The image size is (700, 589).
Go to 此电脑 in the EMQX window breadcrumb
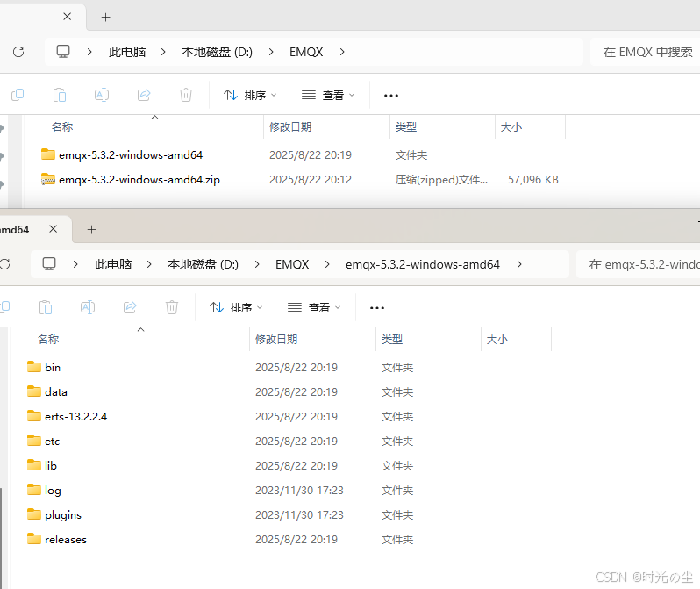tap(127, 52)
